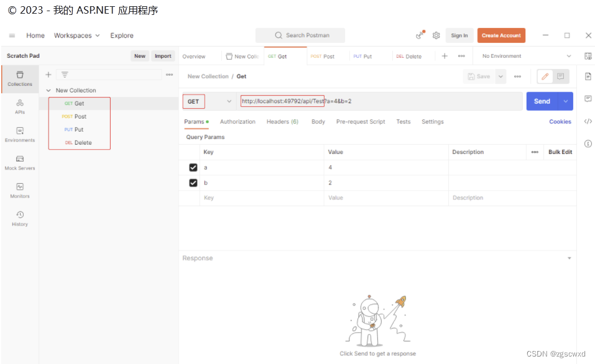Click the Sign In button
595x364 pixels.
pos(459,35)
